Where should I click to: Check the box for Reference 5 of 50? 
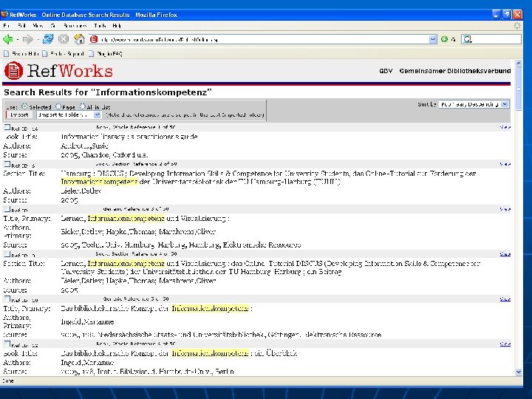coord(7,299)
